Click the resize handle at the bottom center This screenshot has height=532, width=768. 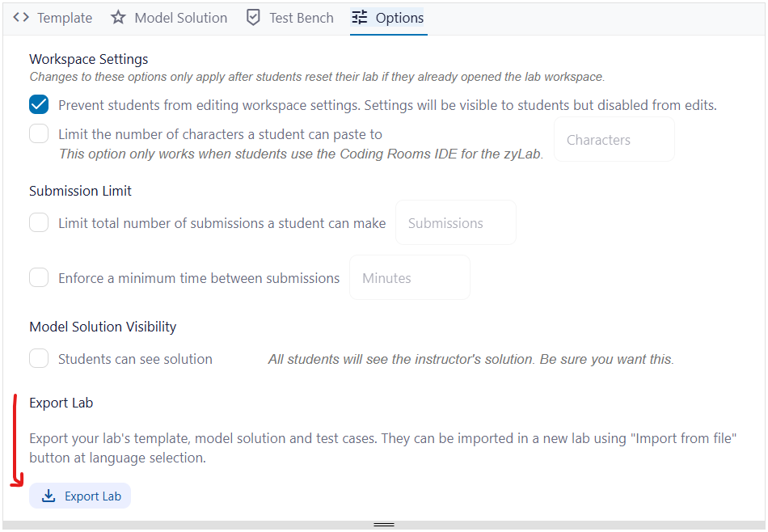pyautogui.click(x=383, y=525)
